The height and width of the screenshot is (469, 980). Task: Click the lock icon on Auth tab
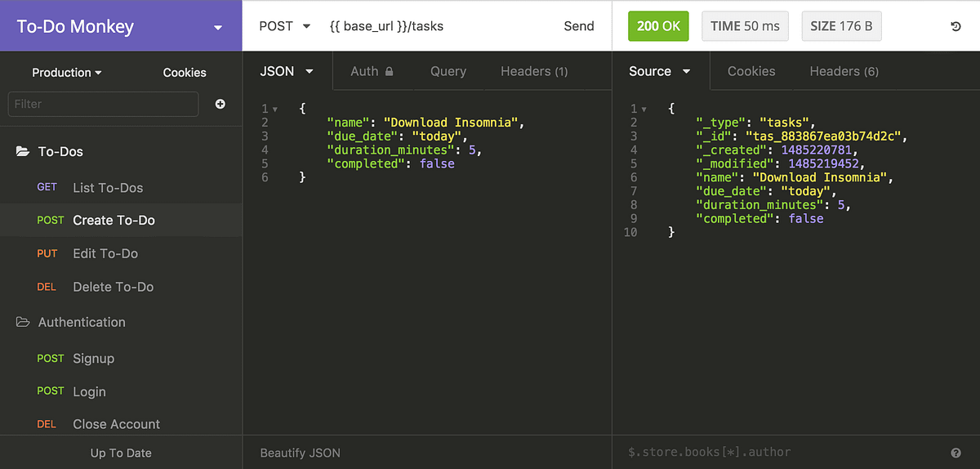(x=390, y=72)
